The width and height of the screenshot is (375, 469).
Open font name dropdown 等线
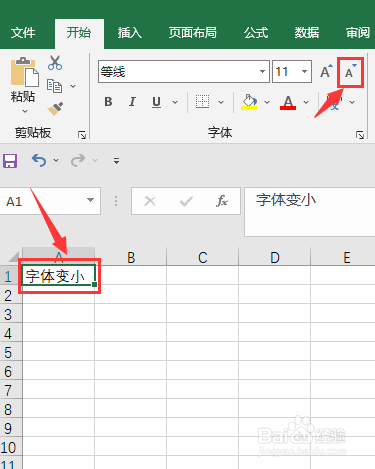[x=262, y=71]
